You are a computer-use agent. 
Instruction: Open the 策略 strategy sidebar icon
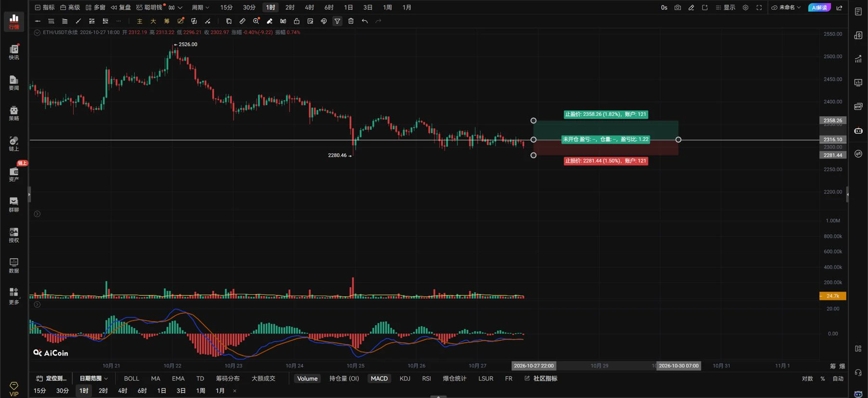click(x=14, y=113)
